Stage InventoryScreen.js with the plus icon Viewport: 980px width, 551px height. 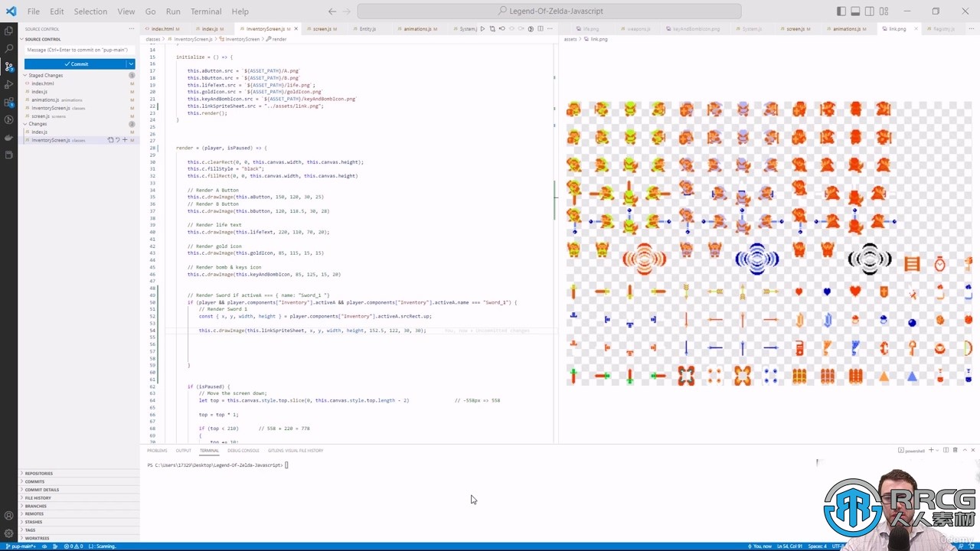(x=124, y=140)
